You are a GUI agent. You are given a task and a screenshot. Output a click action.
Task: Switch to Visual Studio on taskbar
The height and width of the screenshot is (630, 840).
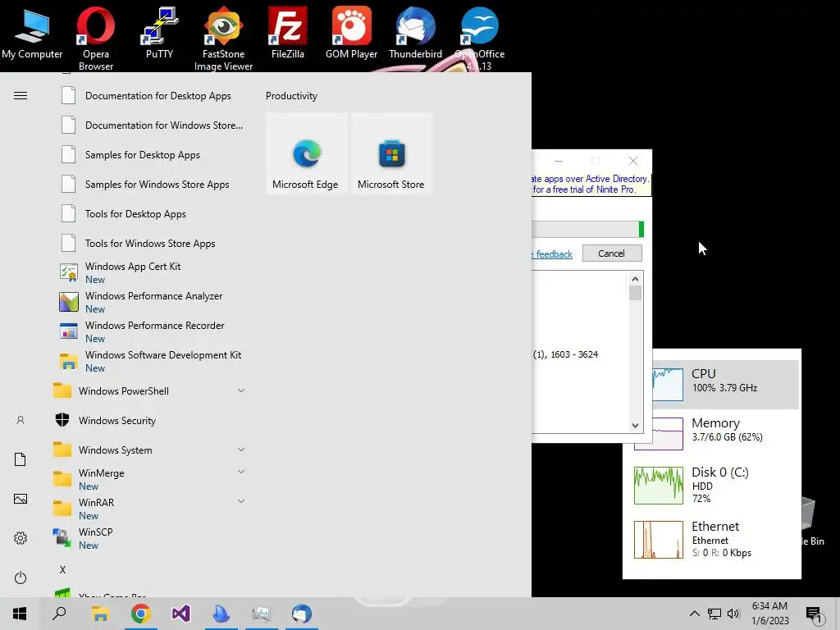pos(181,614)
